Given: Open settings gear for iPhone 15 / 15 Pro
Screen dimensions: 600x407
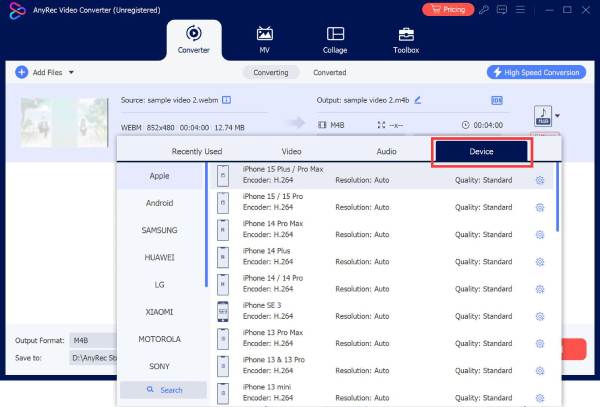Looking at the screenshot, I should coord(540,207).
